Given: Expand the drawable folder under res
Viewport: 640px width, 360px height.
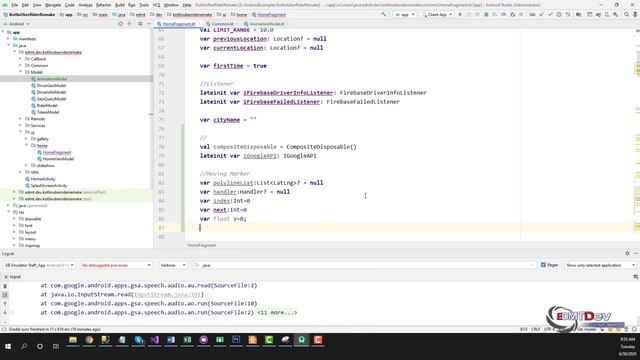Looking at the screenshot, I should click(x=14, y=219).
